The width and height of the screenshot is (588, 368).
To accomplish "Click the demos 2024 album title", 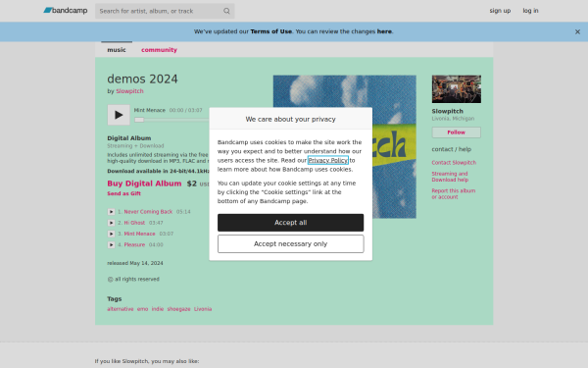I will pyautogui.click(x=142, y=79).
